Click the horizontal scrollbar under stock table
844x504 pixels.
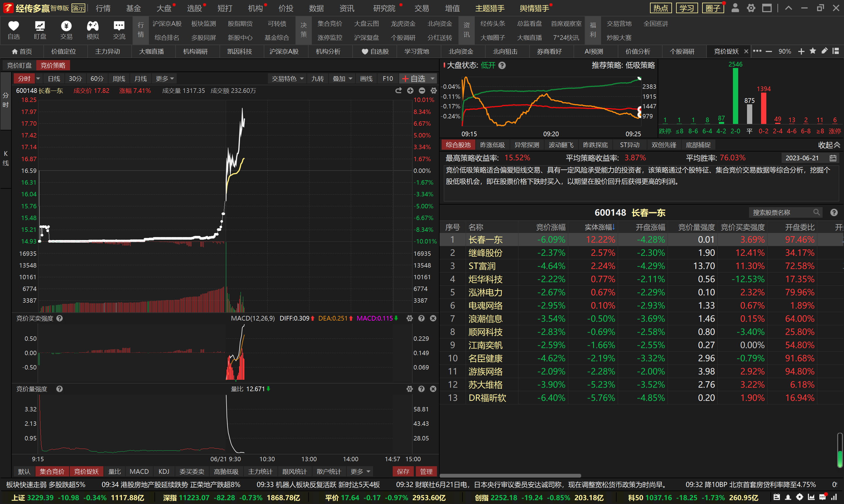(510, 476)
